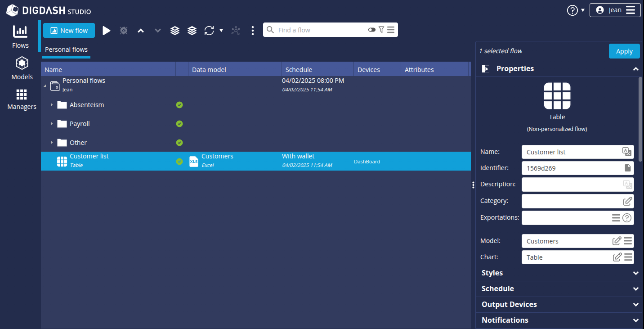Select the Personal flows tab
Image resolution: width=644 pixels, height=329 pixels.
tap(66, 50)
